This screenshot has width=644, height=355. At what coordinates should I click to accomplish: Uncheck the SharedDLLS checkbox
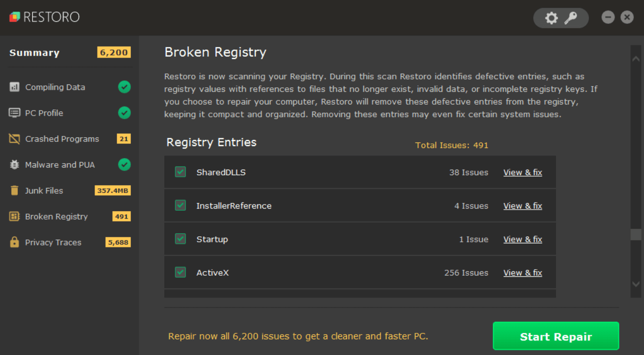(180, 172)
